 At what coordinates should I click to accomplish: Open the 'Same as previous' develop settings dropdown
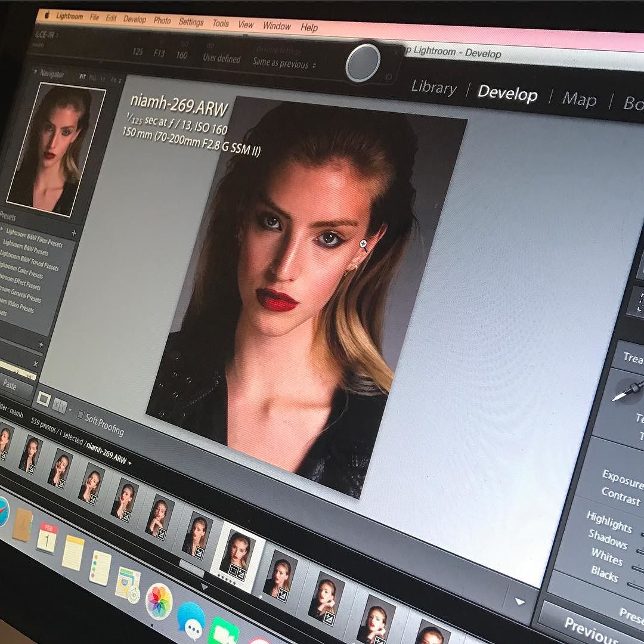[x=284, y=63]
